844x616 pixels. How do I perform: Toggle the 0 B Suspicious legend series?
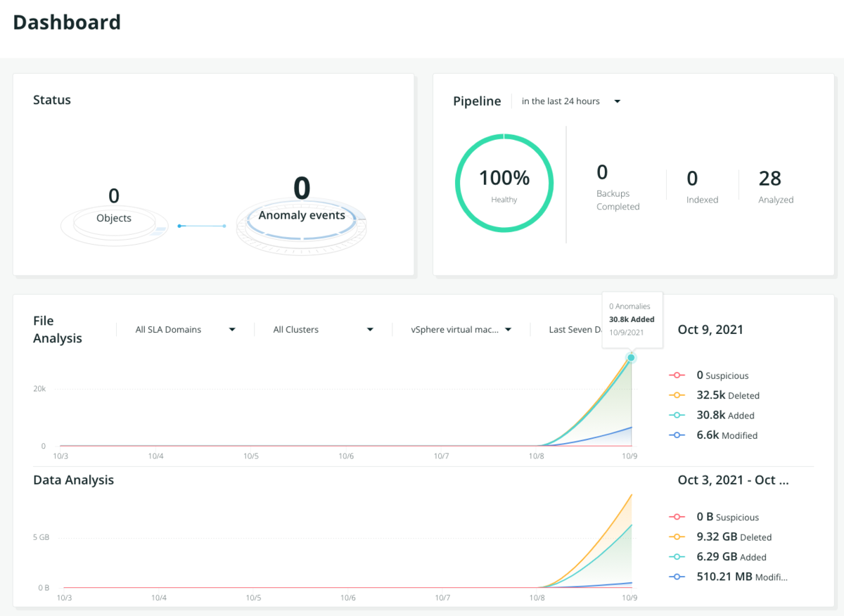coord(713,517)
